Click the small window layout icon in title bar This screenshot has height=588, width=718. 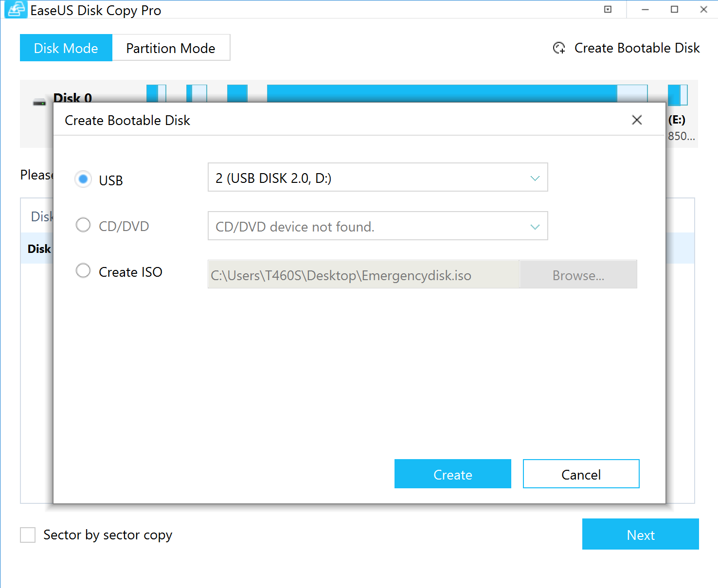(x=608, y=9)
